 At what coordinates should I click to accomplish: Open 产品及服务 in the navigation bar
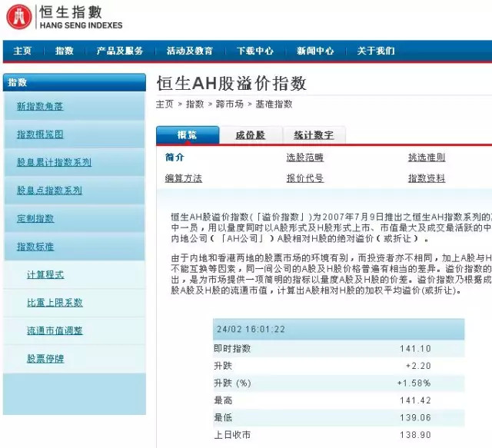coord(120,51)
